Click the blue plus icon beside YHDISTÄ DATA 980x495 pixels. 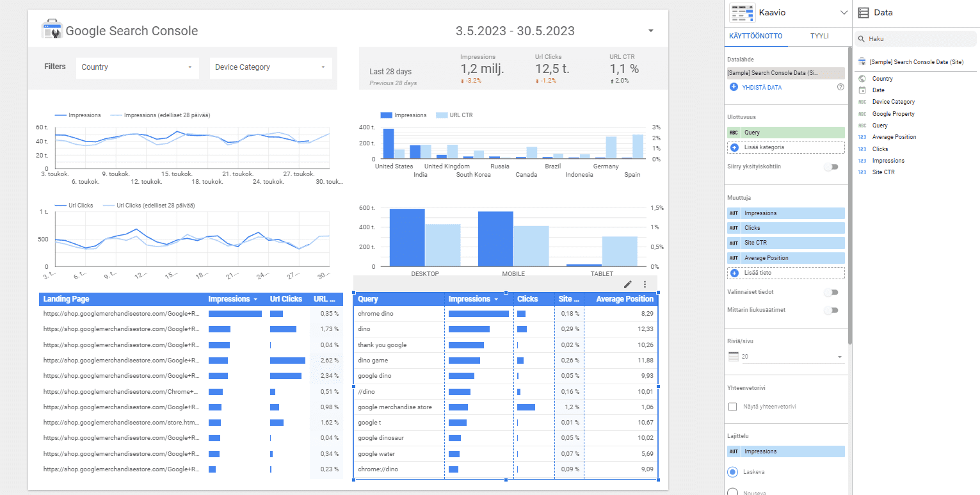734,87
